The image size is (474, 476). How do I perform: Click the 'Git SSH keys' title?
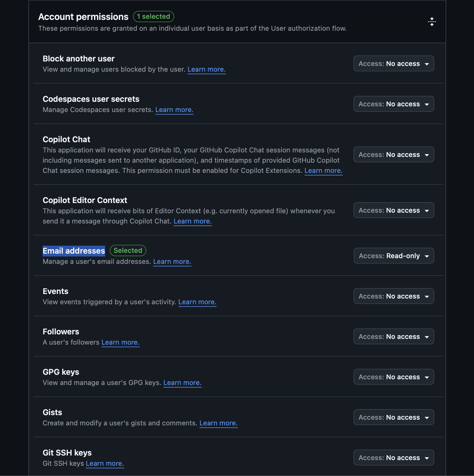(x=67, y=453)
